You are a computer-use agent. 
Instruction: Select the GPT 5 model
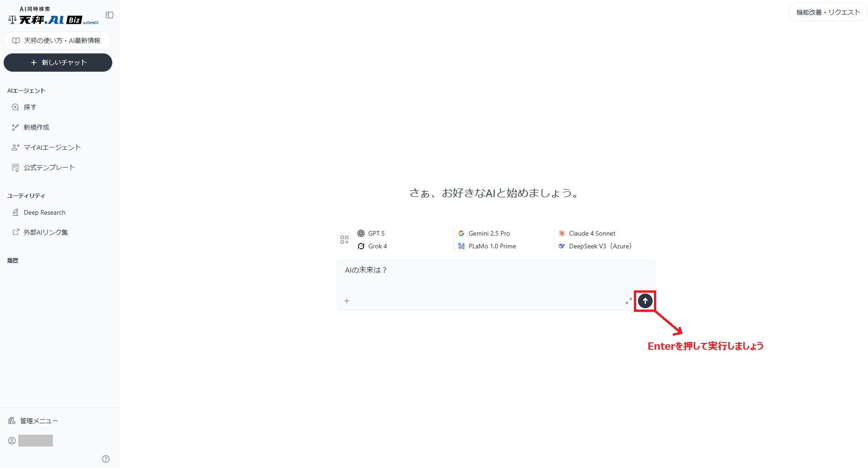pyautogui.click(x=376, y=233)
